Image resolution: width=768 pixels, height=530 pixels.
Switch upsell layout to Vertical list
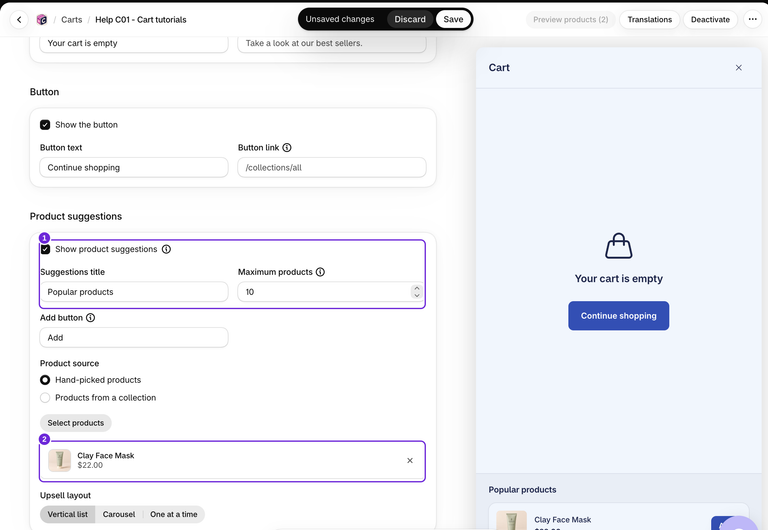68,514
